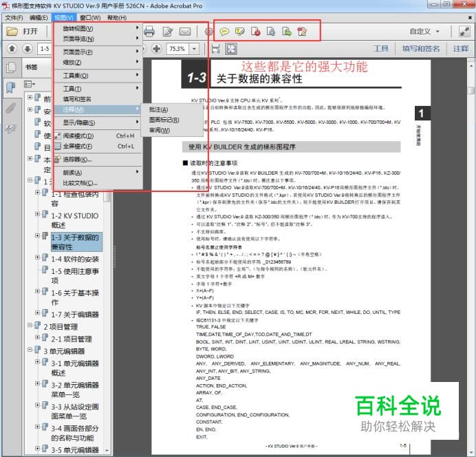Click the zoom value 75.3% field
Image resolution: width=476 pixels, height=457 pixels.
coord(177,49)
